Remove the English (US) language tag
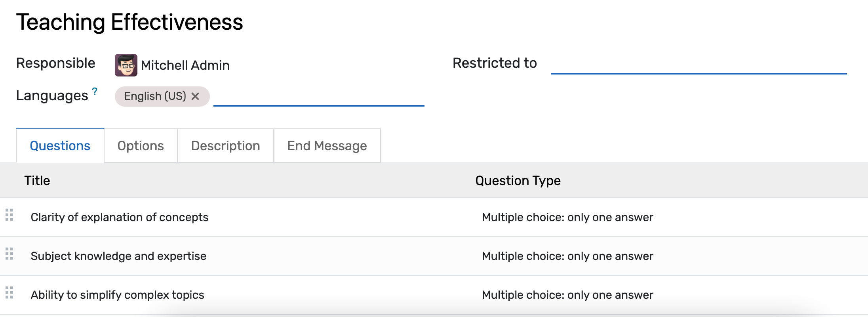The image size is (868, 317). click(195, 96)
